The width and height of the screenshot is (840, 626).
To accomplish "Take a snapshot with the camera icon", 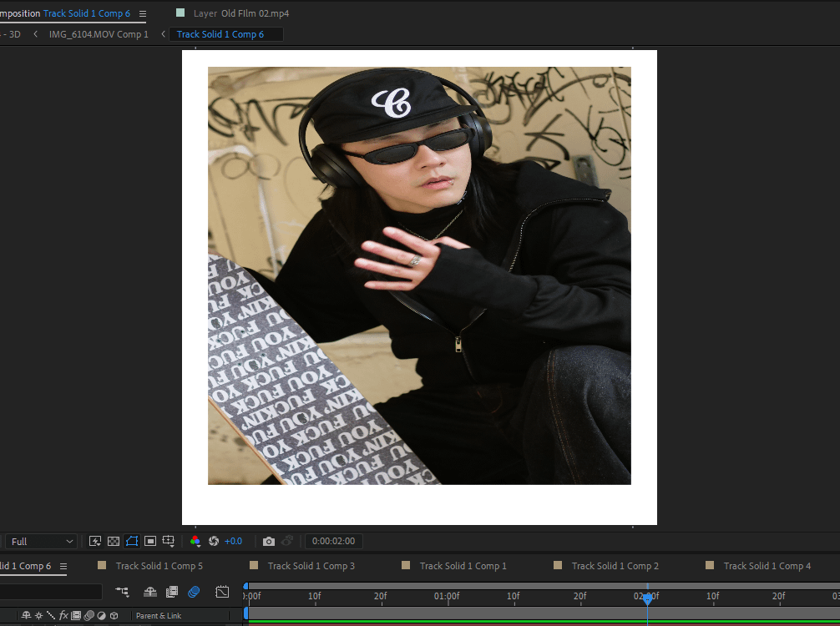I will tap(269, 541).
